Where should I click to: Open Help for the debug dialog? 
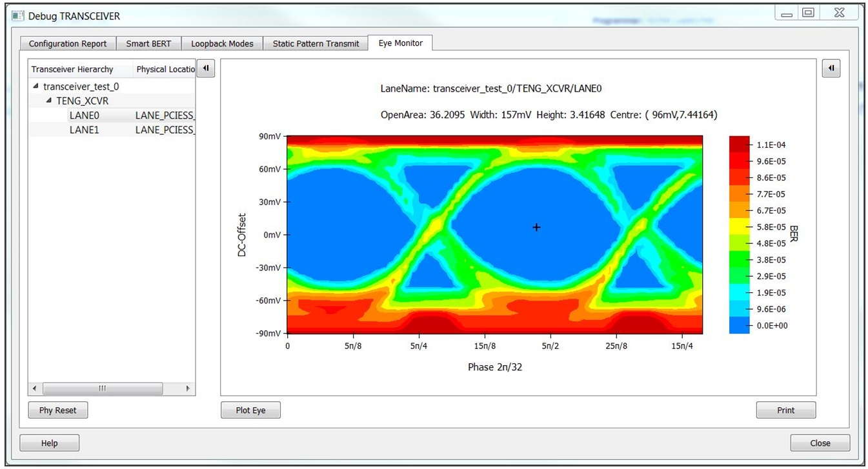click(49, 443)
